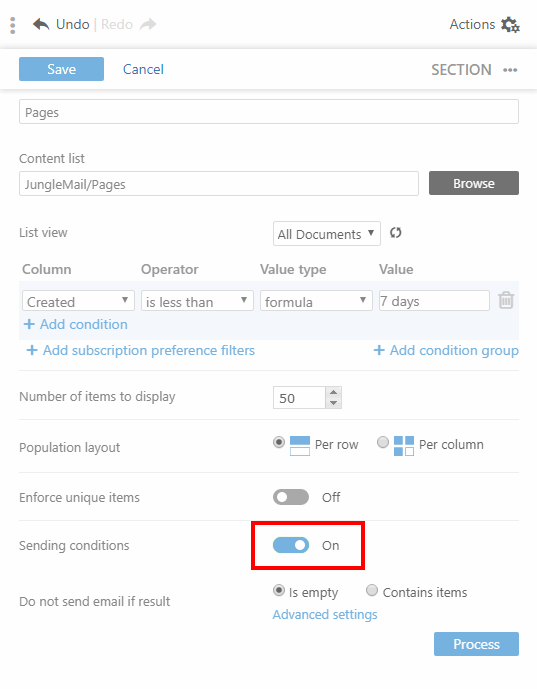
Task: Choose Per column population layout radio
Action: 383,442
